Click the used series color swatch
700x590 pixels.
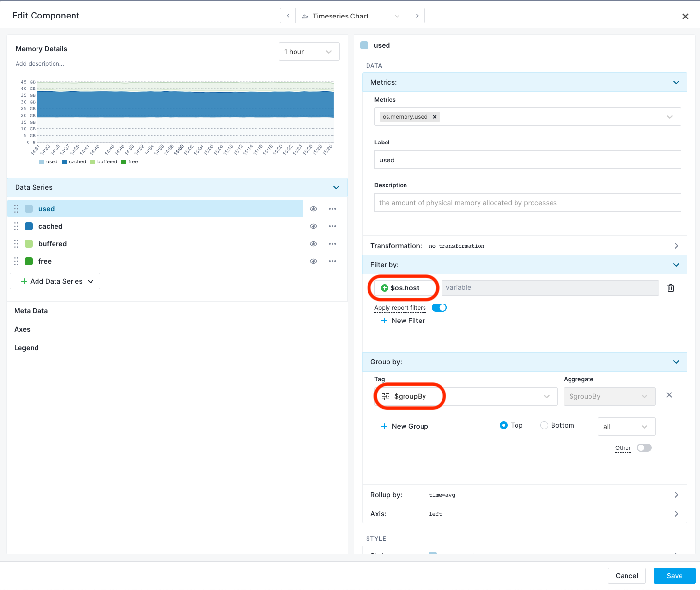[x=29, y=209]
